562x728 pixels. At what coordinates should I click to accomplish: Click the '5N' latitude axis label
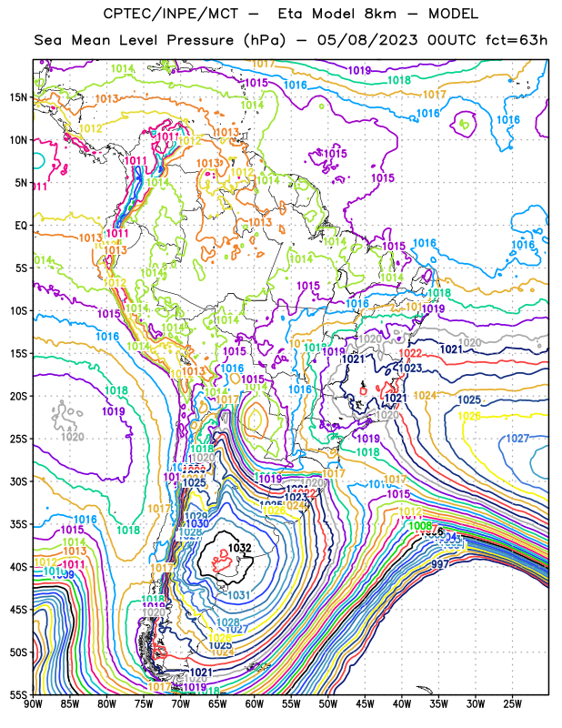pyautogui.click(x=21, y=183)
